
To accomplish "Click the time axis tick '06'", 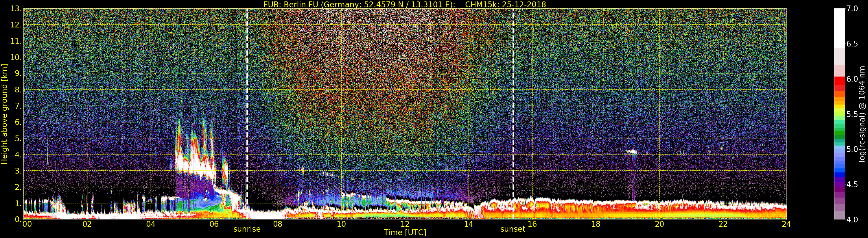I will click(x=214, y=224).
